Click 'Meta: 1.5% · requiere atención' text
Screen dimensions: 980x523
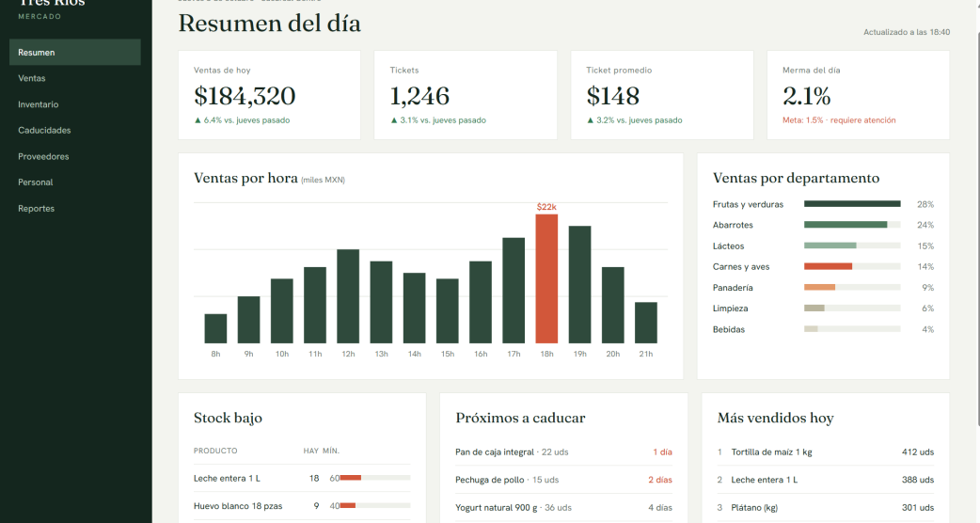coord(839,120)
